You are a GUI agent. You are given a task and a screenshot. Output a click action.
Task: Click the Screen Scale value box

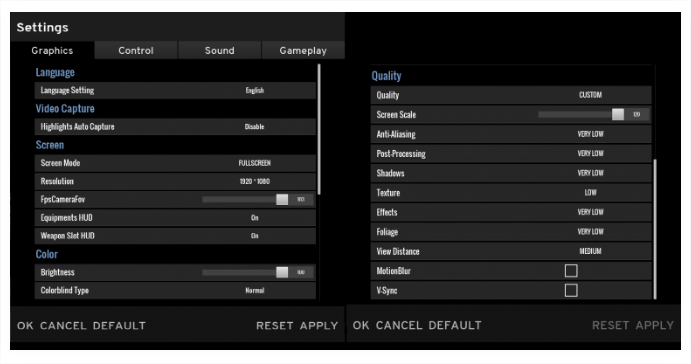[637, 115]
